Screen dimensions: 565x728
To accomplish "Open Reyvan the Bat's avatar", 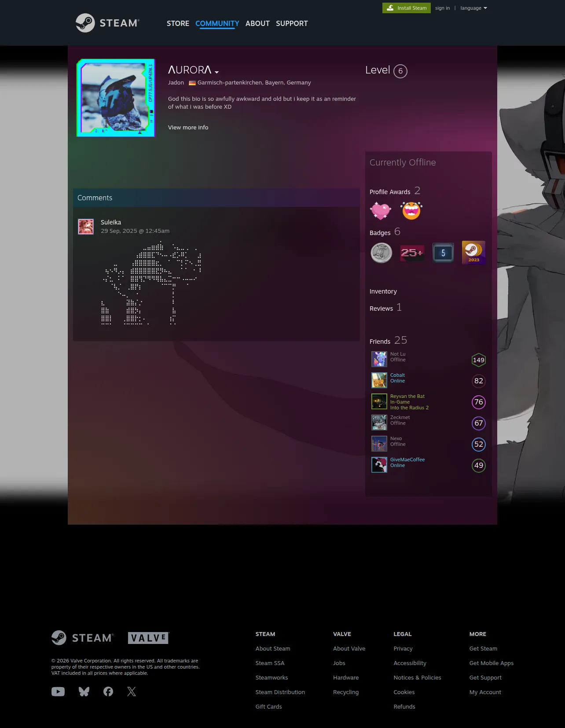I will click(379, 401).
